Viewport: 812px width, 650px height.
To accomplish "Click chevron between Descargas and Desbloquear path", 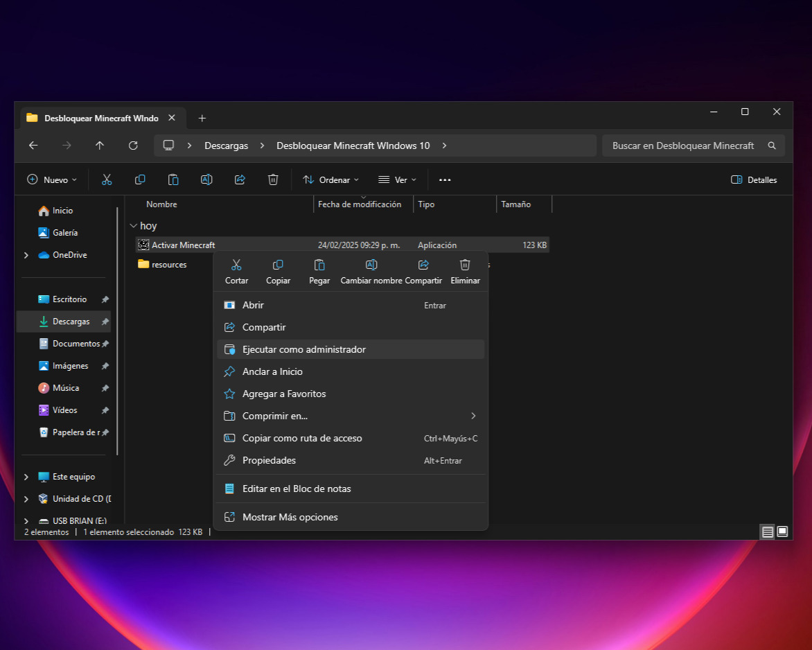I will [262, 146].
